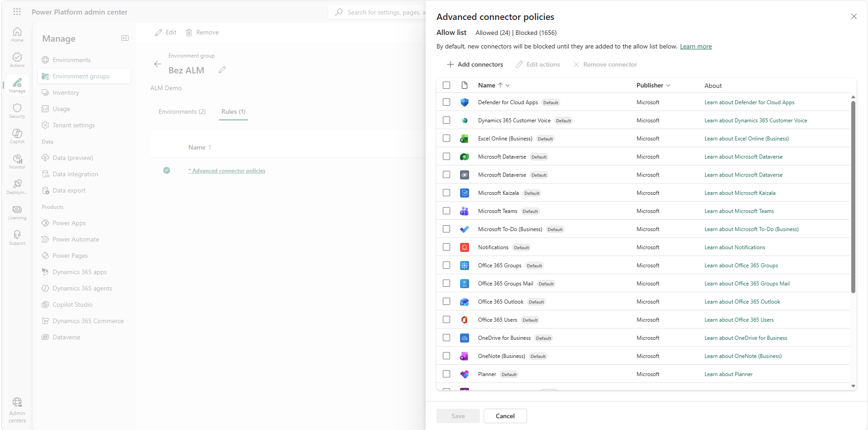This screenshot has height=430, width=868.
Task: Click the file type column header icon
Action: click(x=465, y=85)
